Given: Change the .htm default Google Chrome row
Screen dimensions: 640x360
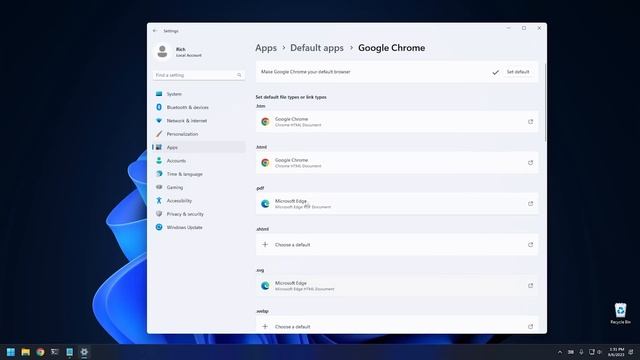Looking at the screenshot, I should [x=397, y=122].
